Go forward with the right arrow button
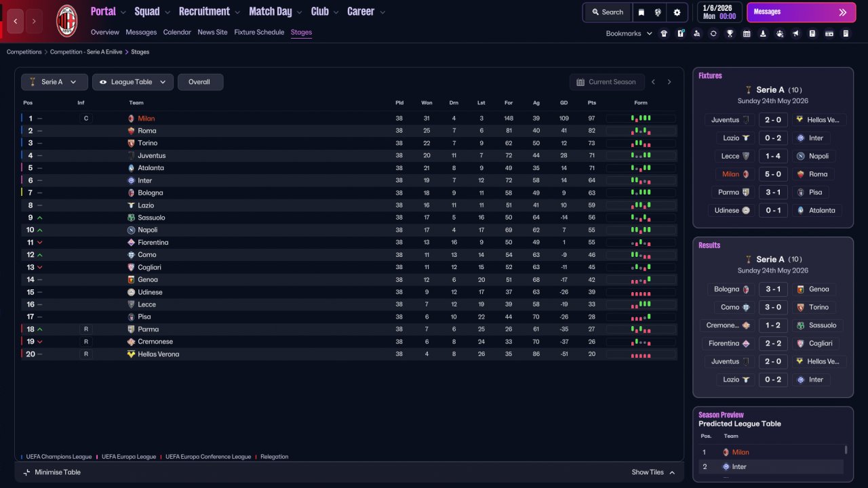868x488 pixels. tap(34, 21)
